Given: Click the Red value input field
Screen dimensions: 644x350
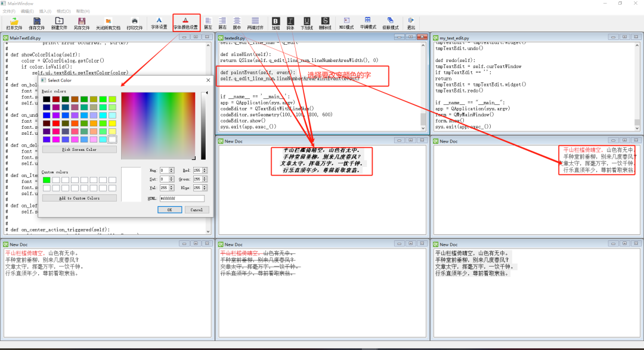Looking at the screenshot, I should 197,170.
